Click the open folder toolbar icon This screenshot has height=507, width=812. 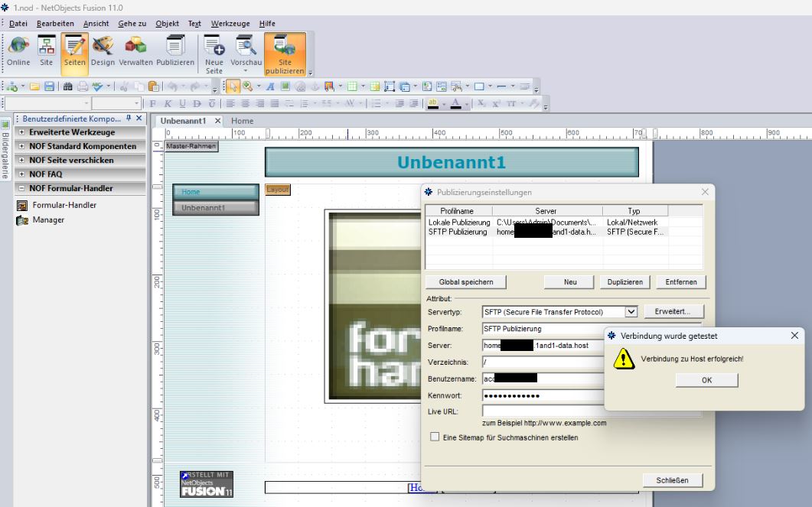[x=34, y=86]
